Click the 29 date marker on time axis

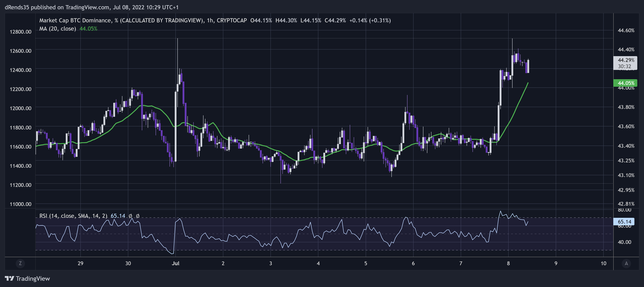(x=80, y=263)
